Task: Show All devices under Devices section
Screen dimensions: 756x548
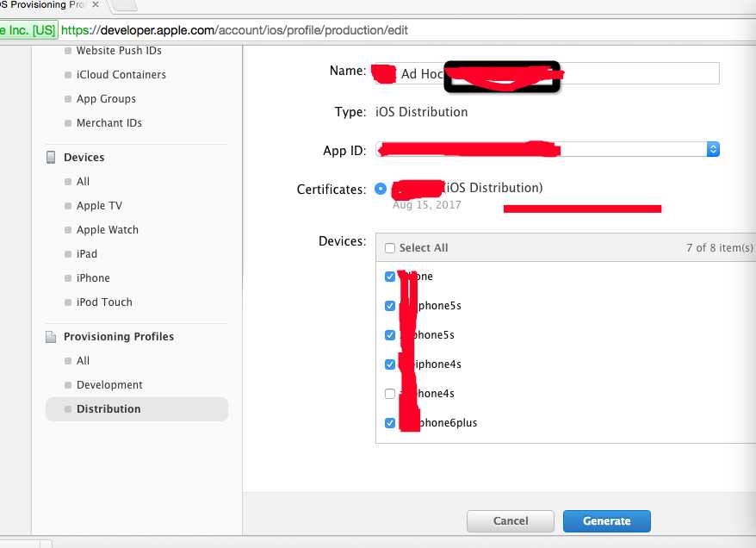Action: [x=83, y=182]
